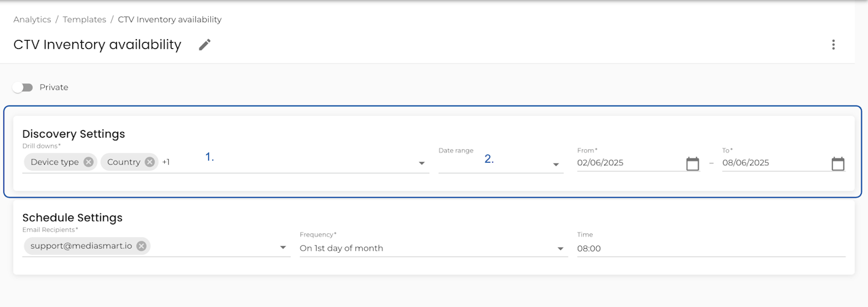The width and height of the screenshot is (868, 307).
Task: Click the From date field
Action: click(x=627, y=163)
